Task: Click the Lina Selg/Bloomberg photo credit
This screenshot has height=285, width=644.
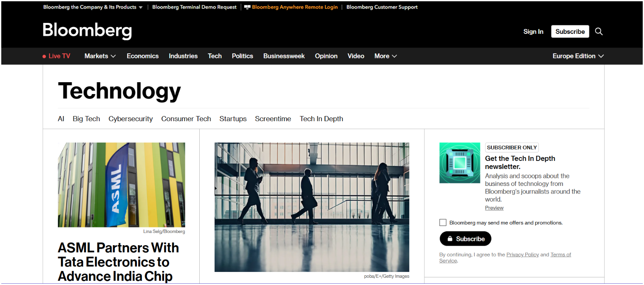Action: pyautogui.click(x=164, y=232)
